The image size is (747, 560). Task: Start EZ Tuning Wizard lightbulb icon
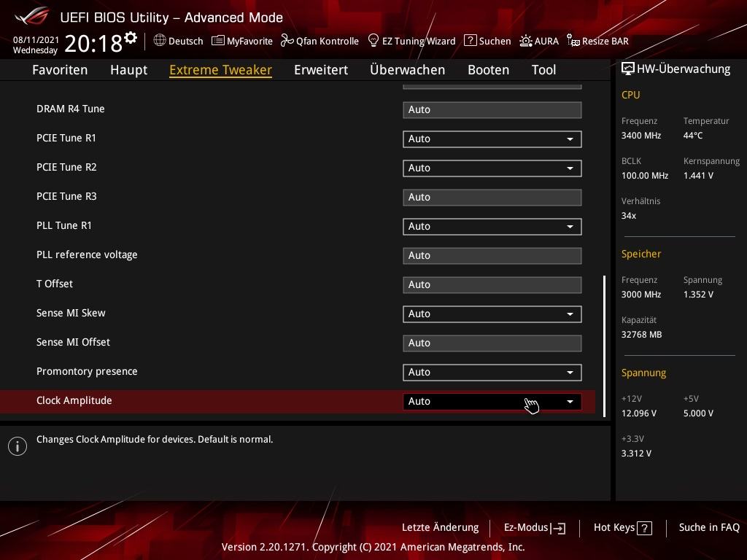pyautogui.click(x=373, y=41)
